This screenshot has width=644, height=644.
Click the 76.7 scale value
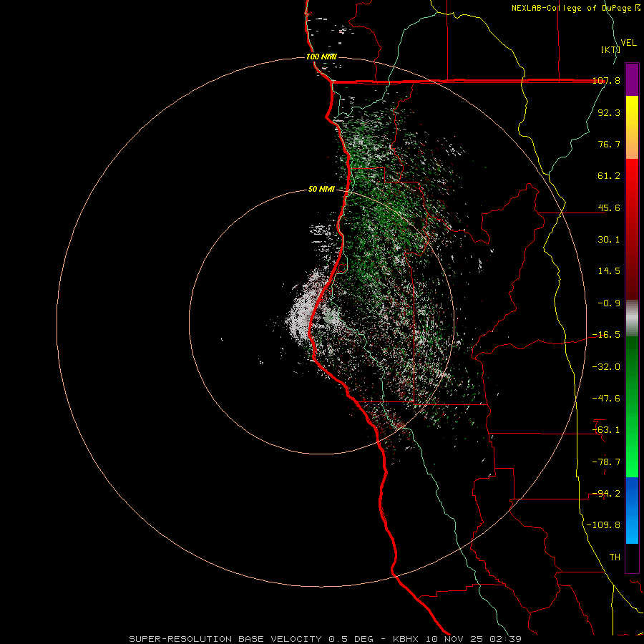609,144
